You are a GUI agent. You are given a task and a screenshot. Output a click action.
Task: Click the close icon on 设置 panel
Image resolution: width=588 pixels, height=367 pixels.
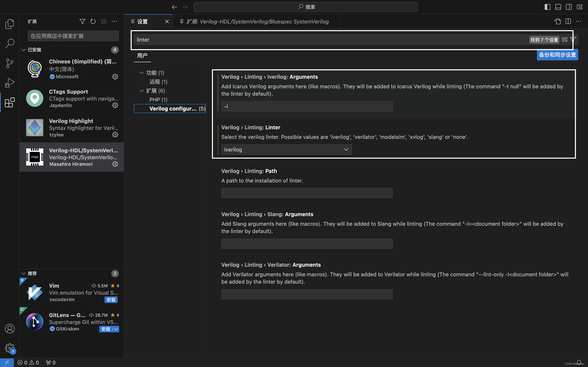coord(167,21)
